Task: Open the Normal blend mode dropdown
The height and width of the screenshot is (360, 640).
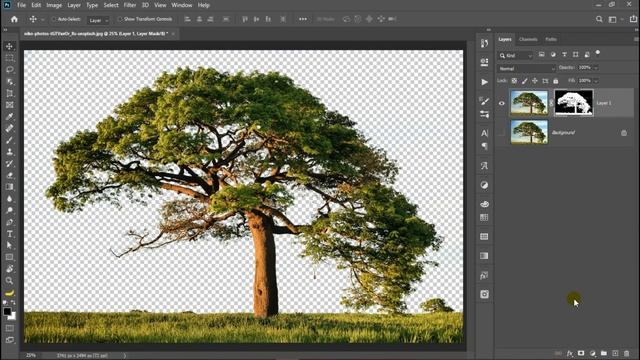Action: (527, 69)
